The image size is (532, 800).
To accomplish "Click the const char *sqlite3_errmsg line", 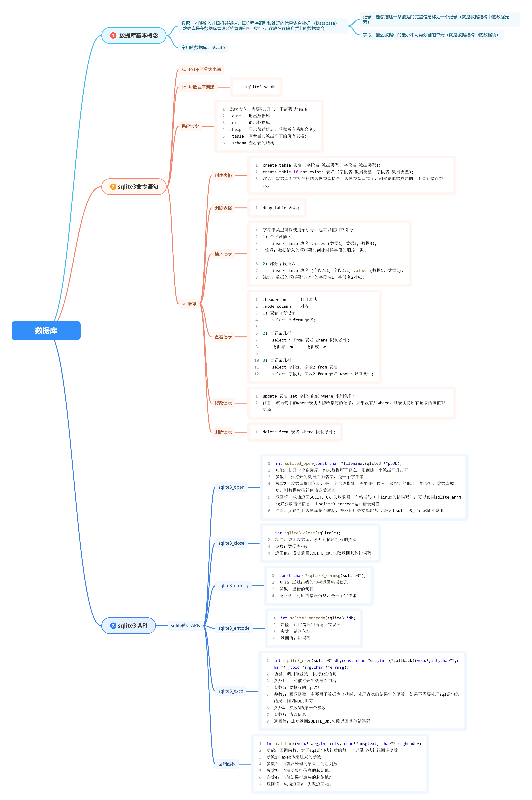I will pos(322,575).
